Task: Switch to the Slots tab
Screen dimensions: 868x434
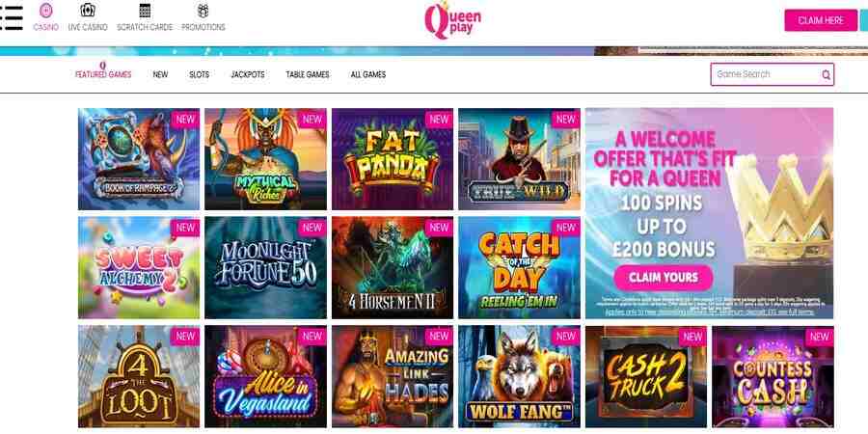Action: pos(200,74)
